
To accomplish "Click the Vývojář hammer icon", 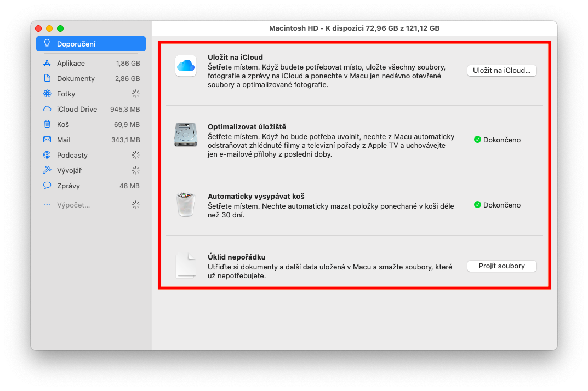I will pyautogui.click(x=47, y=170).
